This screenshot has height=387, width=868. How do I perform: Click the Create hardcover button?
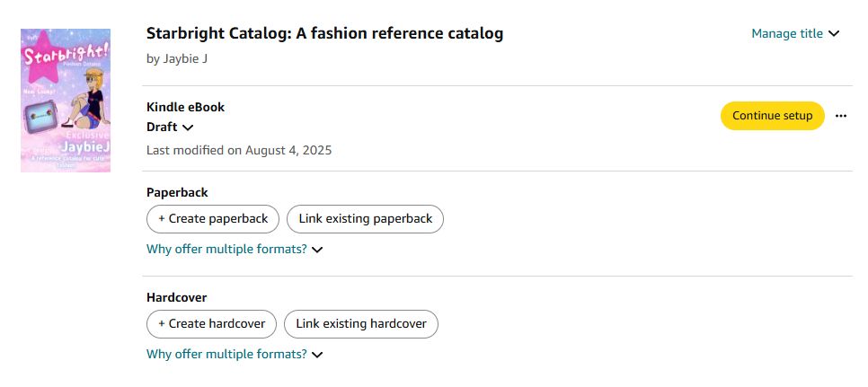point(211,324)
